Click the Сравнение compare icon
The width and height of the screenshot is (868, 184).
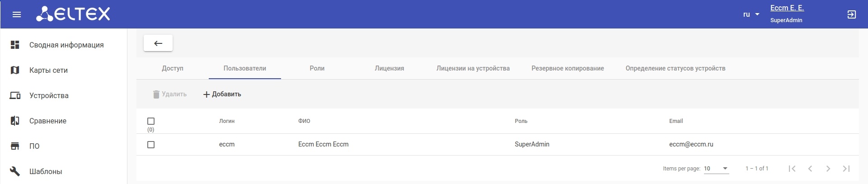tap(15, 121)
